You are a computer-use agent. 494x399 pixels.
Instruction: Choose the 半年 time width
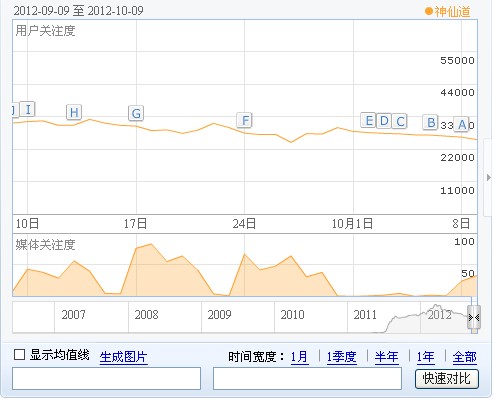(x=387, y=357)
